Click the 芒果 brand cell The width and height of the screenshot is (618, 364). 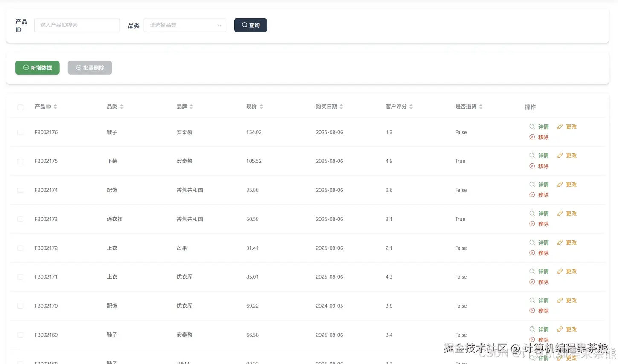point(182,248)
